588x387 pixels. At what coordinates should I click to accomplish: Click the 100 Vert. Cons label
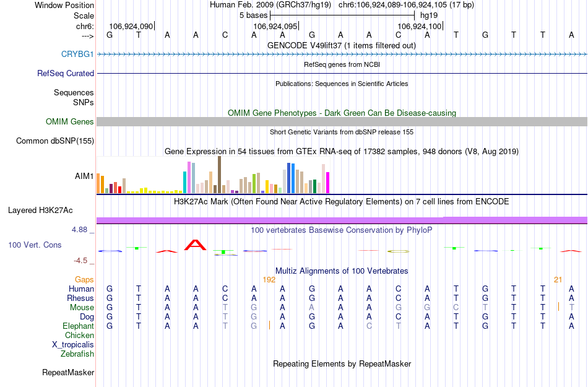[x=35, y=245]
